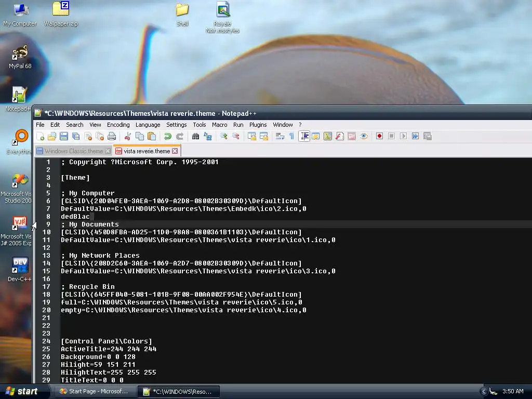Viewport: 532px width, 399px height.
Task: Open Find with the binoculars icon
Action: [195, 137]
